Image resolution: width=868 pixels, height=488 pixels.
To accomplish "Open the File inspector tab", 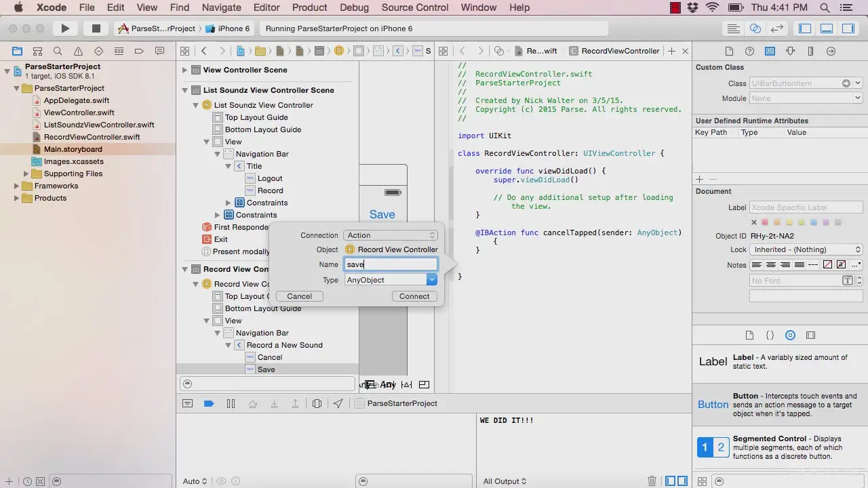I will (x=729, y=51).
